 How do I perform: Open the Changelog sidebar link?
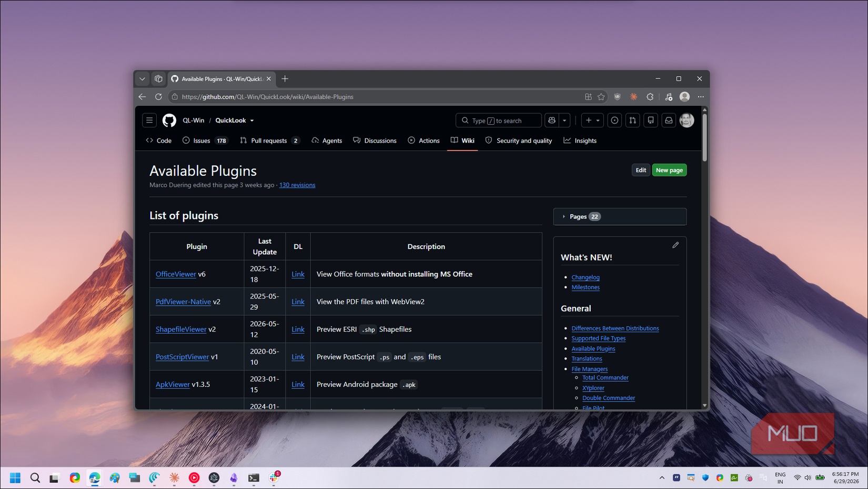click(x=586, y=277)
